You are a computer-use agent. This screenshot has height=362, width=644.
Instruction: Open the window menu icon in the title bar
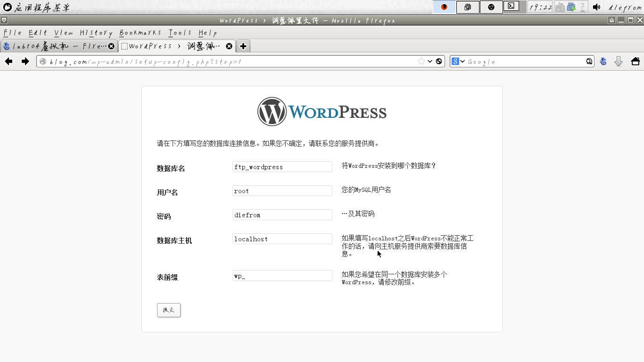4,20
